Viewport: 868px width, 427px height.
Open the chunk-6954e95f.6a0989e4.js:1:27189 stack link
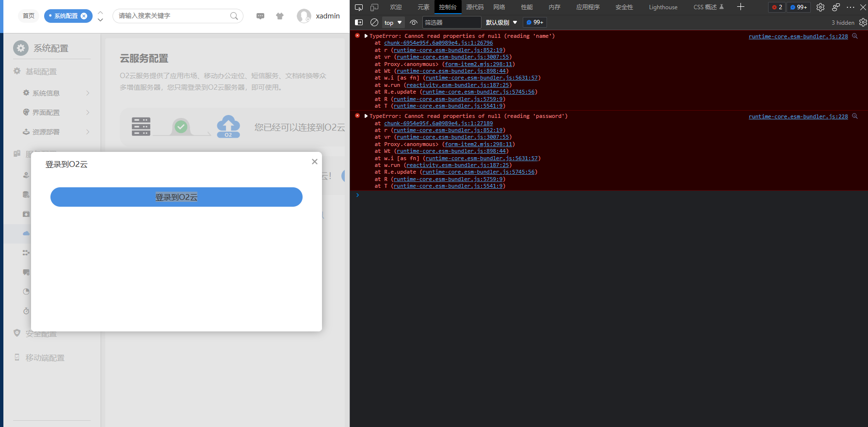(x=438, y=123)
